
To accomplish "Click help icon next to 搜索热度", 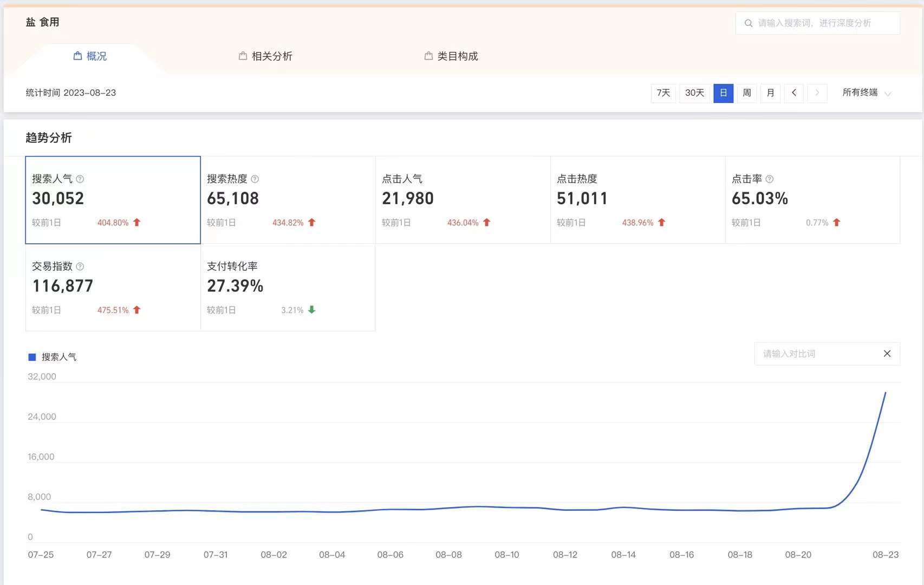I will (255, 179).
